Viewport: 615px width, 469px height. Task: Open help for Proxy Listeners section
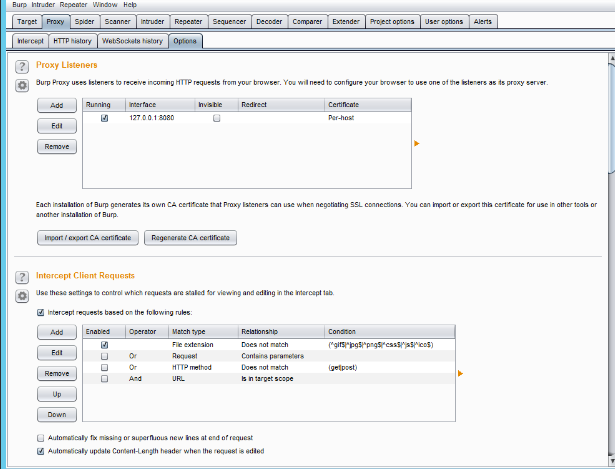[x=22, y=67]
